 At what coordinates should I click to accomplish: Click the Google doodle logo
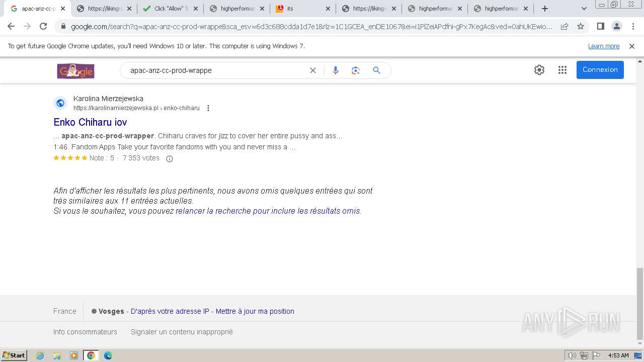pyautogui.click(x=76, y=71)
